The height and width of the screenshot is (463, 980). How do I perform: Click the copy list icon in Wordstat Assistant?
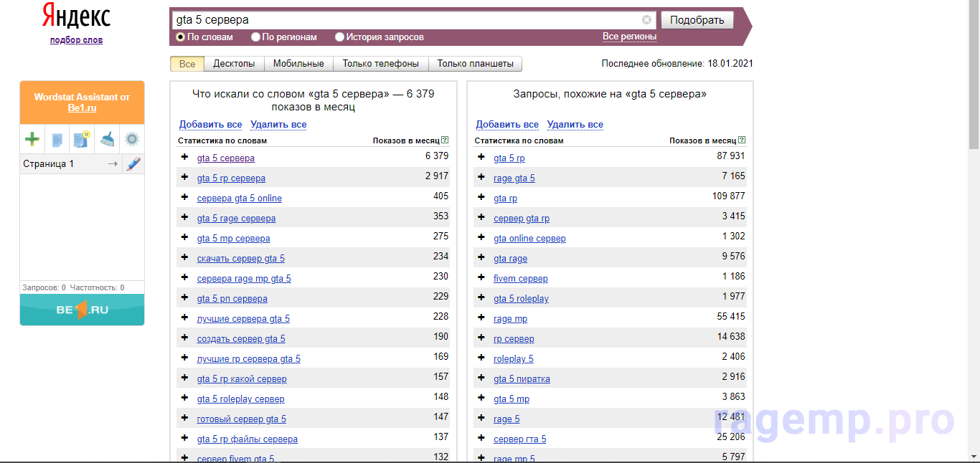click(57, 139)
